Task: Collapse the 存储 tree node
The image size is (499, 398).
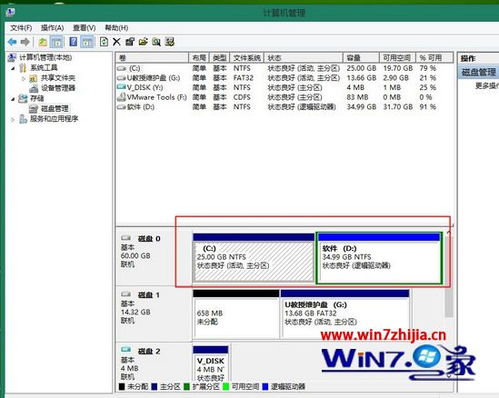Action: (13, 99)
